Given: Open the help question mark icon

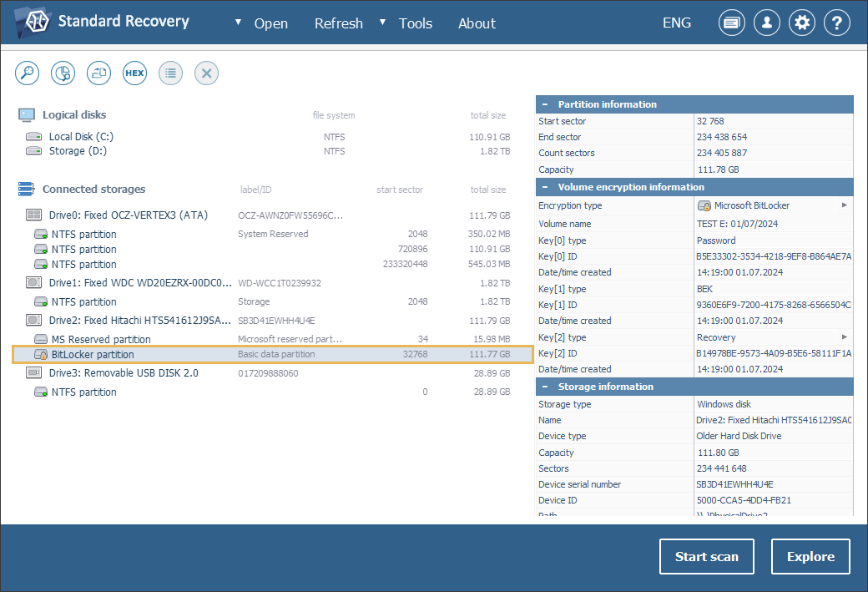Looking at the screenshot, I should pos(837,23).
